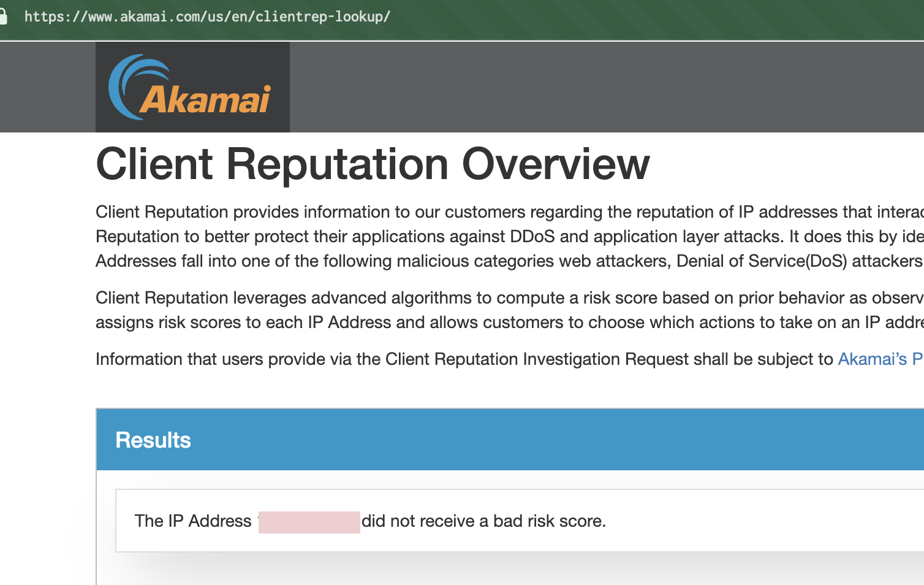The height and width of the screenshot is (585, 924).
Task: Click inside the white Results content box
Action: 429,520
